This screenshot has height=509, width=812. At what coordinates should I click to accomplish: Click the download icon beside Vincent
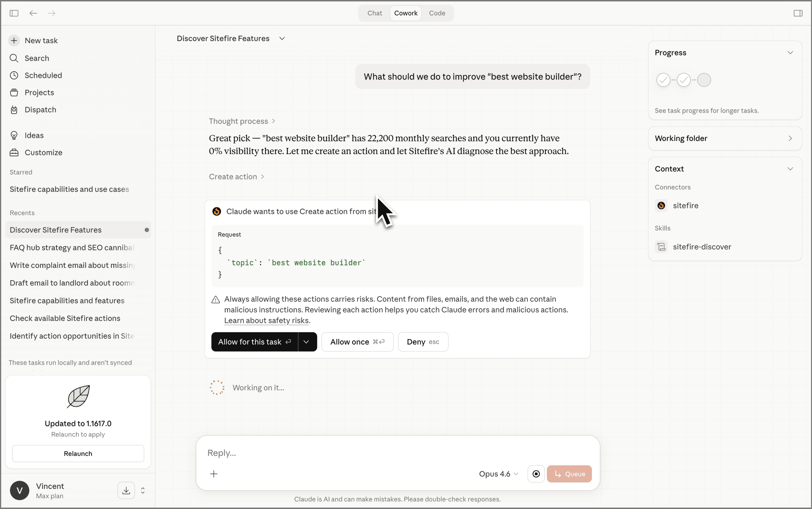pos(126,490)
